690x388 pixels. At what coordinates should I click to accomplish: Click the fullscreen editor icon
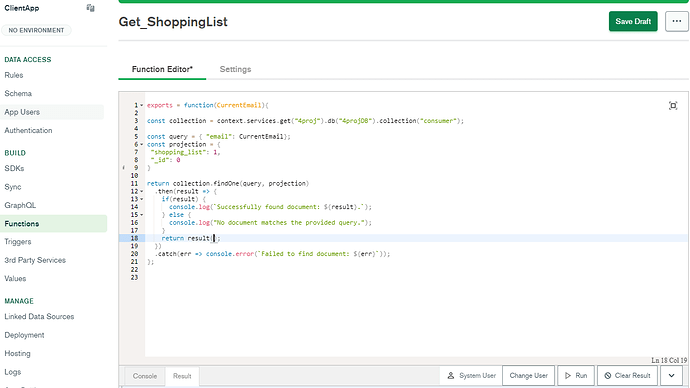tap(673, 106)
